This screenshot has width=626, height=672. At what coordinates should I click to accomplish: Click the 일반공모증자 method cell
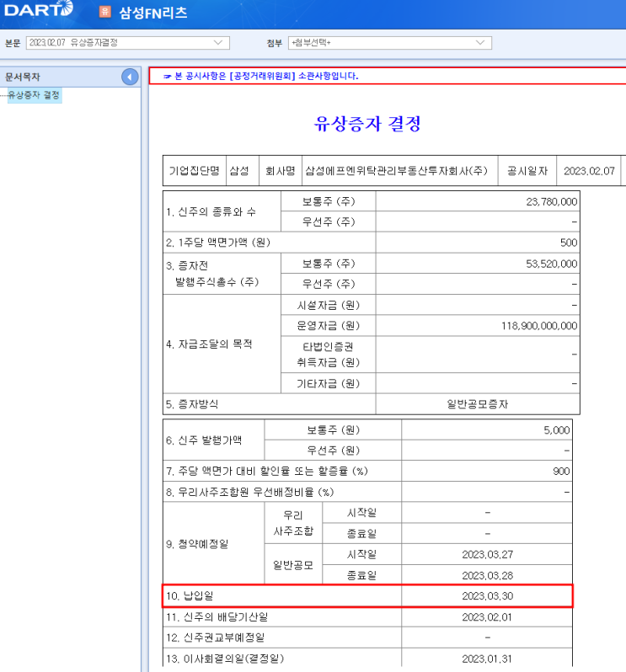[477, 404]
